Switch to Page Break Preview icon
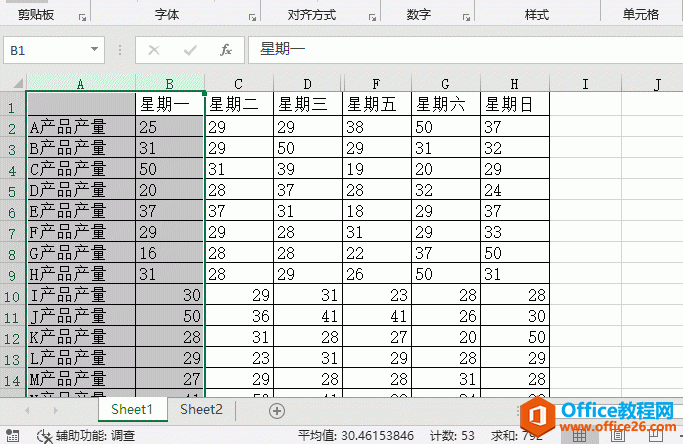The image size is (683, 444). coord(656,435)
